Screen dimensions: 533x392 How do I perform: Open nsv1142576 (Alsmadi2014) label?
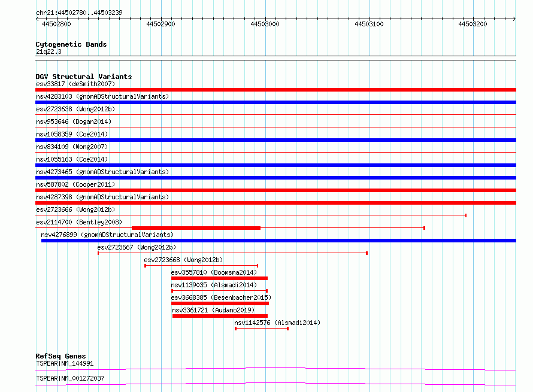(x=277, y=323)
